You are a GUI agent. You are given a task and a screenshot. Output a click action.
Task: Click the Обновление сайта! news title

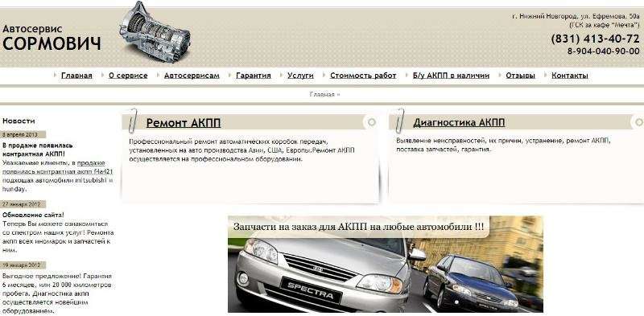pyautogui.click(x=33, y=215)
